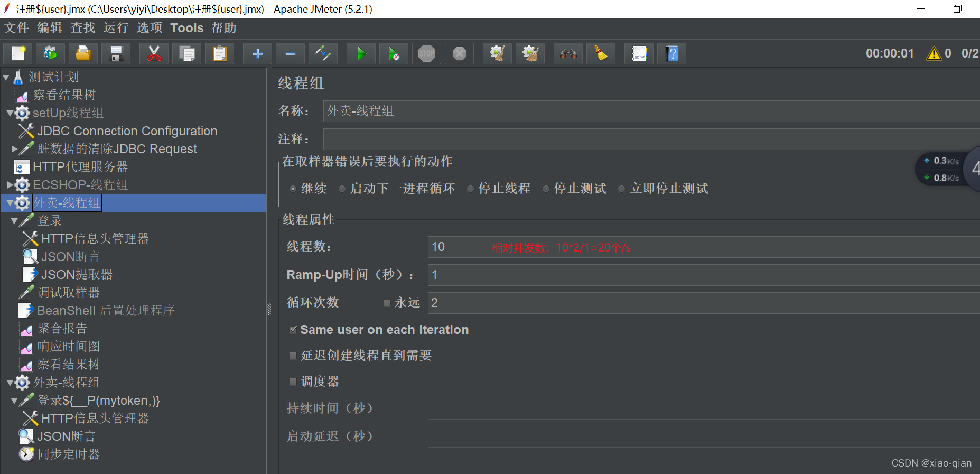
Task: Select the 同步定时器 tree item
Action: point(69,454)
